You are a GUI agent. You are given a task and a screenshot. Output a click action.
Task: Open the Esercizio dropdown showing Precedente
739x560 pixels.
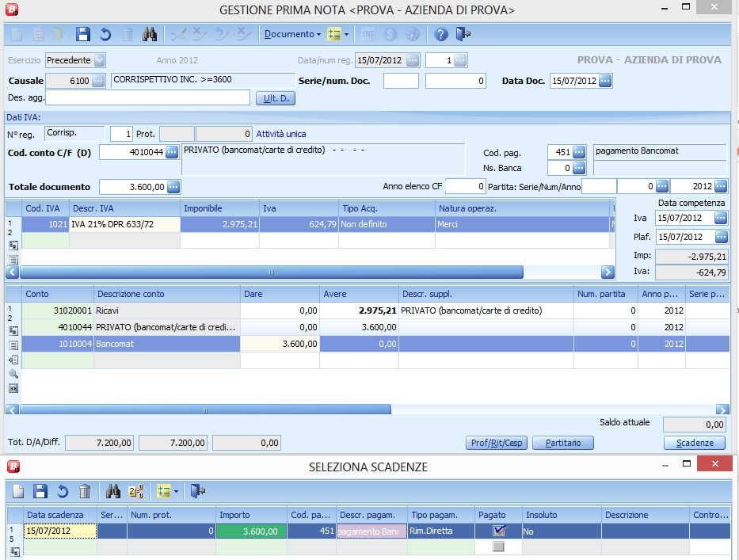(x=99, y=60)
